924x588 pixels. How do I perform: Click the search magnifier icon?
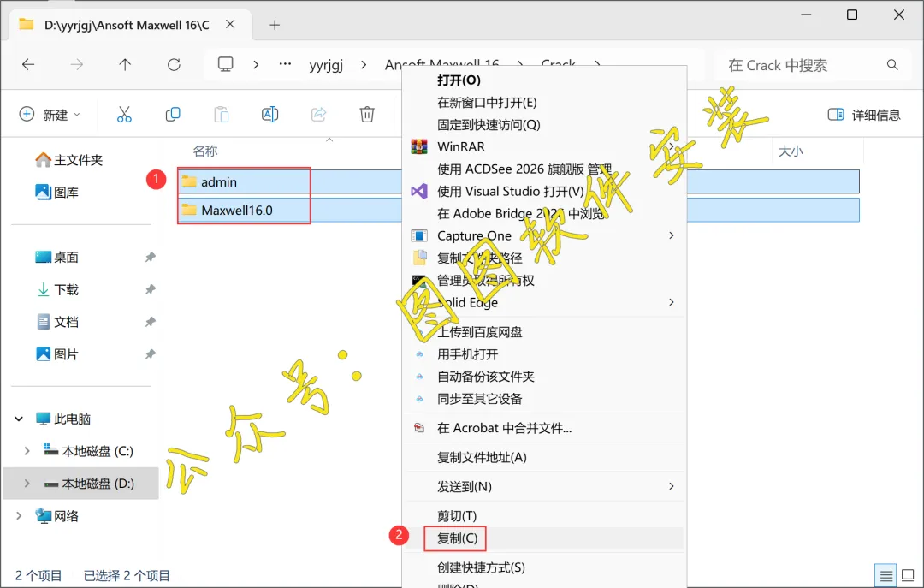892,65
